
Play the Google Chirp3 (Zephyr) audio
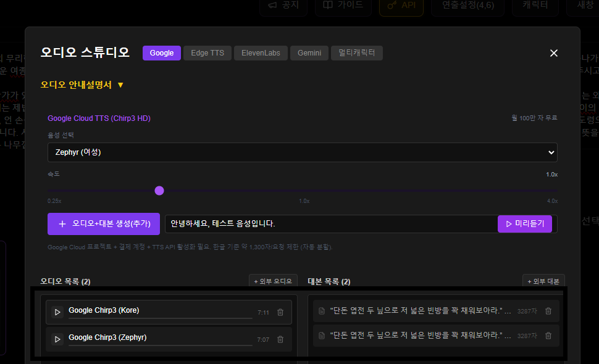tap(57, 339)
